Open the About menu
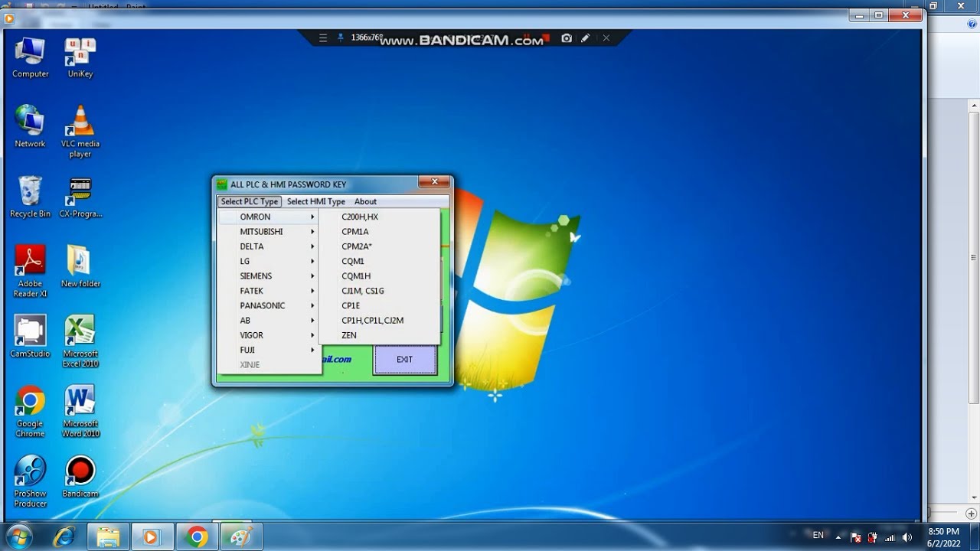Screen dimensions: 980x551 (x=365, y=201)
